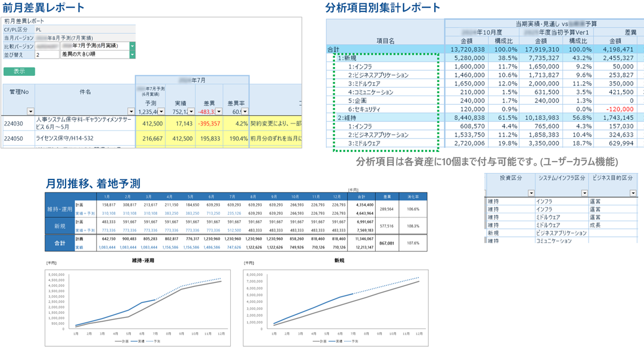This screenshot has width=644, height=347.
Task: Open the ビジネス目的区分 column filter
Action: [634, 193]
